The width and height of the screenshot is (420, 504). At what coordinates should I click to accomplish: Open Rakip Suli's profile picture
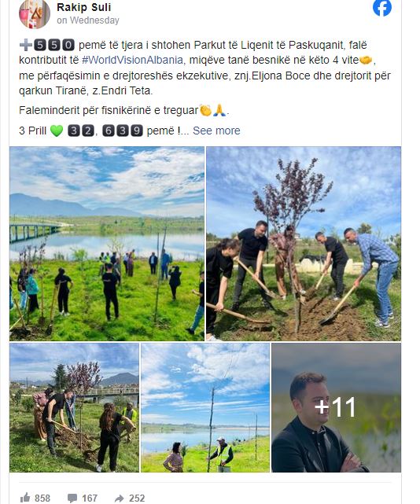coord(35,14)
